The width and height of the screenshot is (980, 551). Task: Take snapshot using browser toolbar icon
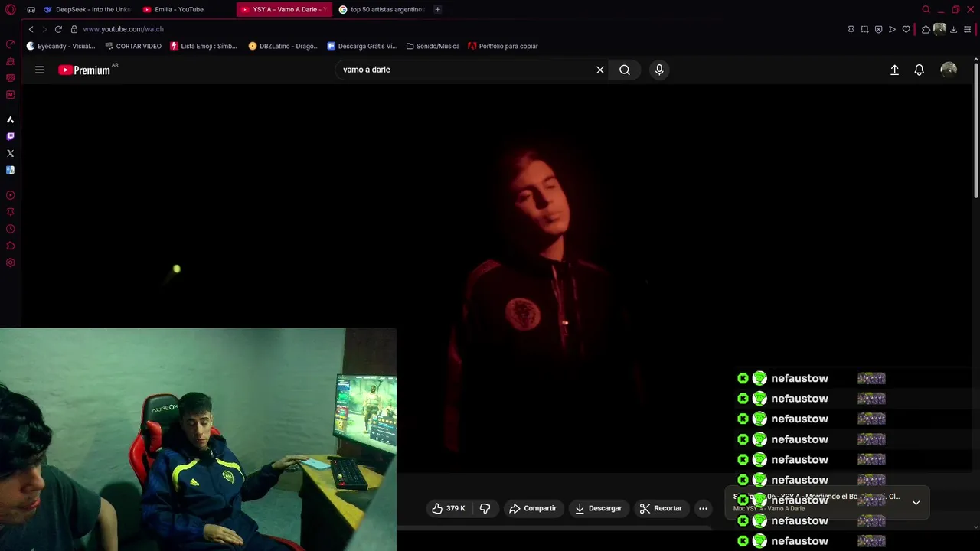point(864,29)
